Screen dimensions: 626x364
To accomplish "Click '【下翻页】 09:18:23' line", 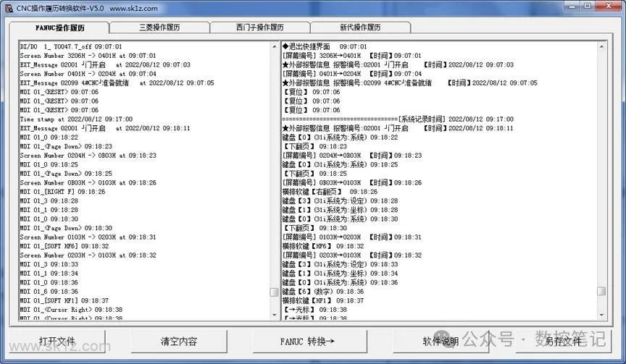I will click(314, 146).
